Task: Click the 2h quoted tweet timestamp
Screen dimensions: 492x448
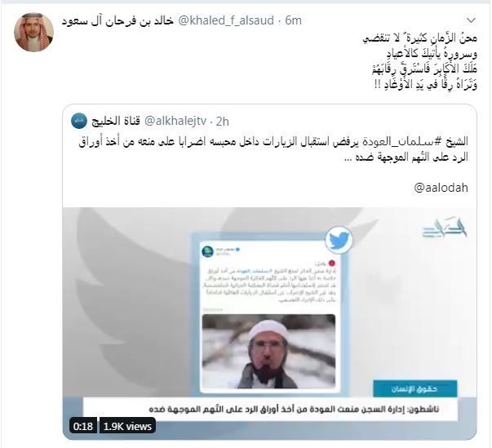Action: click(223, 122)
